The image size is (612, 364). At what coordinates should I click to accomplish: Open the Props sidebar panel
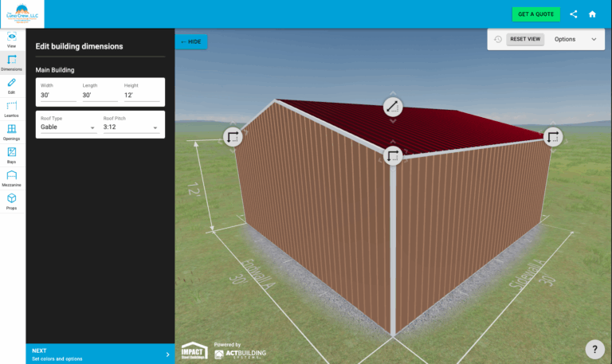pos(12,202)
